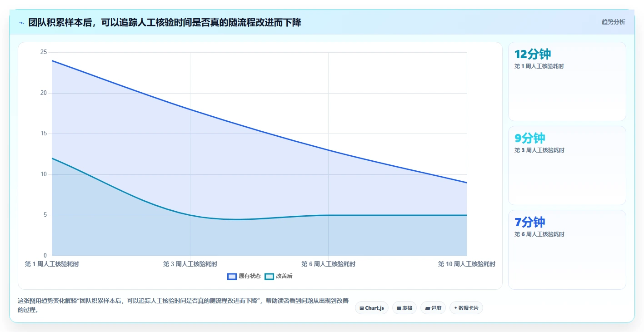Click the 原有状态 legend label
This screenshot has height=332, width=644.
[250, 276]
